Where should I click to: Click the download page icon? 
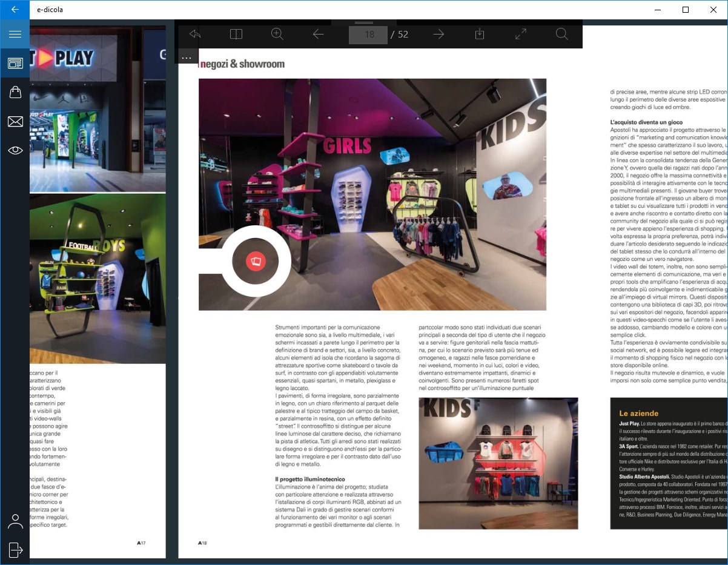coord(480,35)
